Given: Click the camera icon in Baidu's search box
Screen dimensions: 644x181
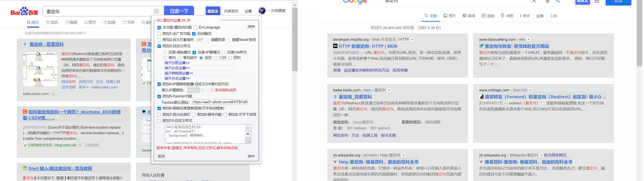Looking at the screenshot, I should click(156, 11).
